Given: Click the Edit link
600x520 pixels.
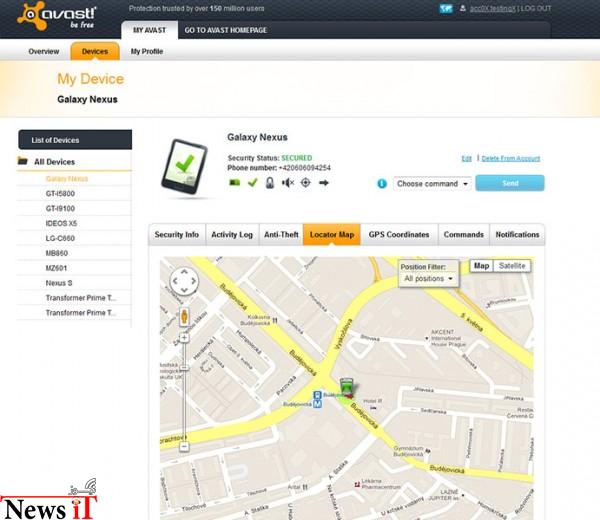Looking at the screenshot, I should [466, 158].
